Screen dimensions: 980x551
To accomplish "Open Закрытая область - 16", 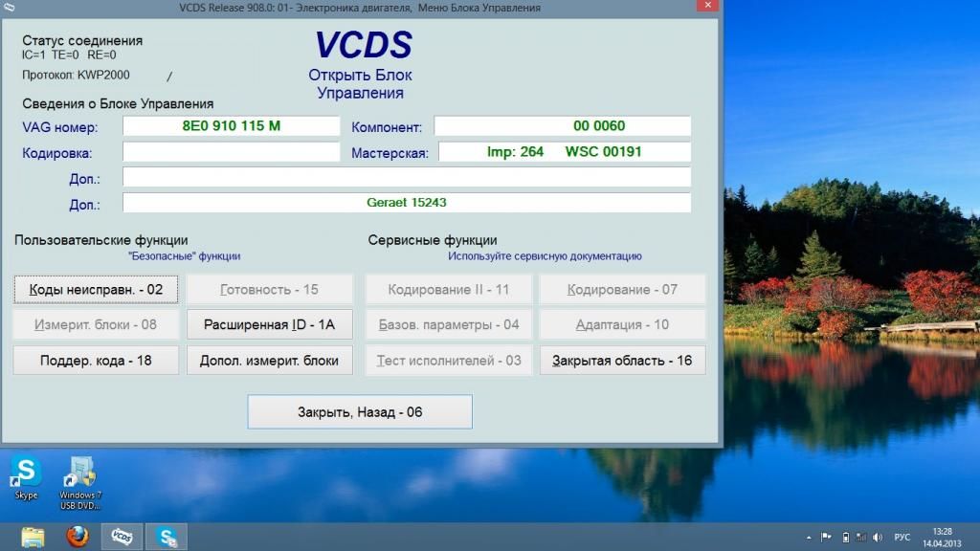I will (x=622, y=361).
